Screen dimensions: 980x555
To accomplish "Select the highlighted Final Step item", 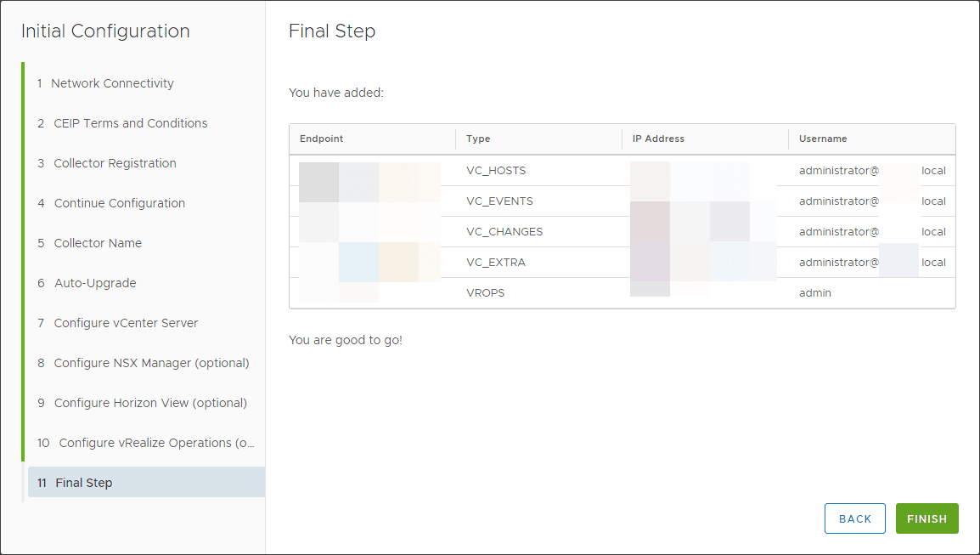I will click(83, 483).
